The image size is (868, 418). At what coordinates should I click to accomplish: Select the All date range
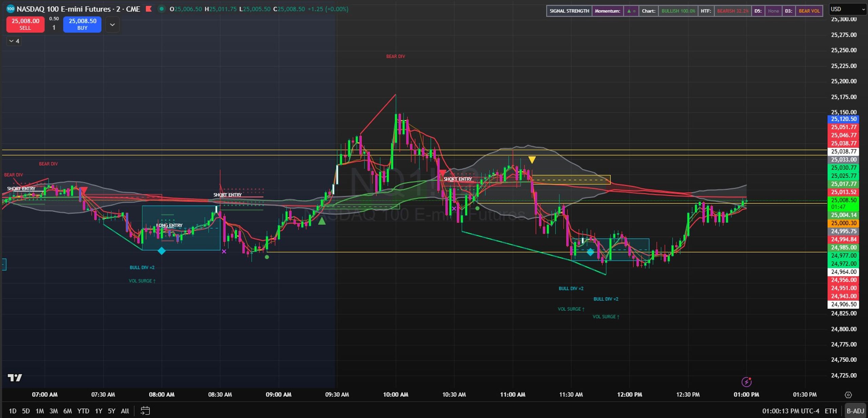pos(125,411)
